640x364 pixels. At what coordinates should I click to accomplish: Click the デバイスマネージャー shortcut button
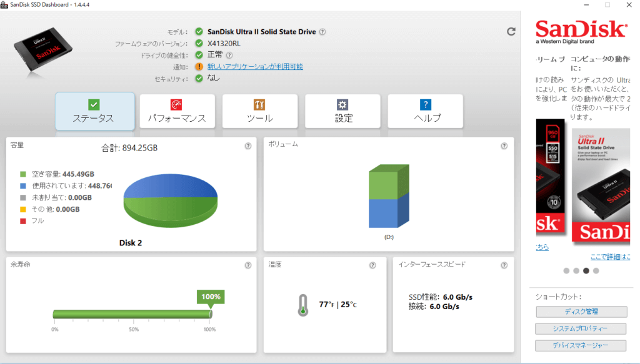tap(581, 345)
